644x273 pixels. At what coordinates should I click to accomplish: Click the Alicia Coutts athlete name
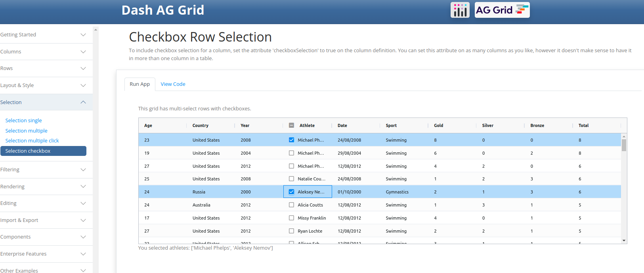(x=310, y=205)
